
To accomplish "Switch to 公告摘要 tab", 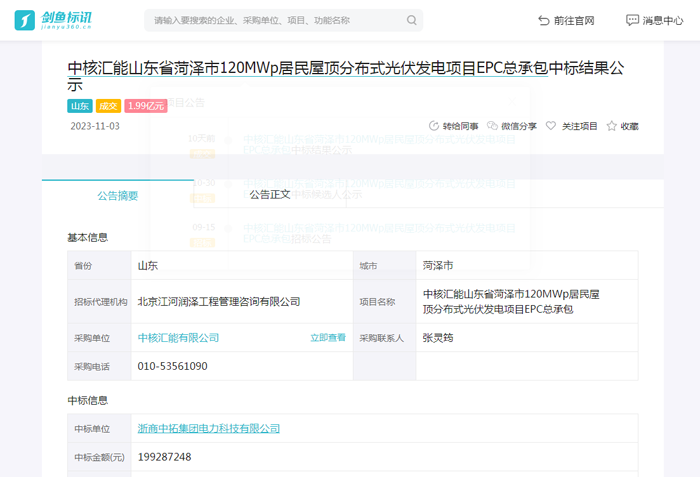I will [x=118, y=196].
